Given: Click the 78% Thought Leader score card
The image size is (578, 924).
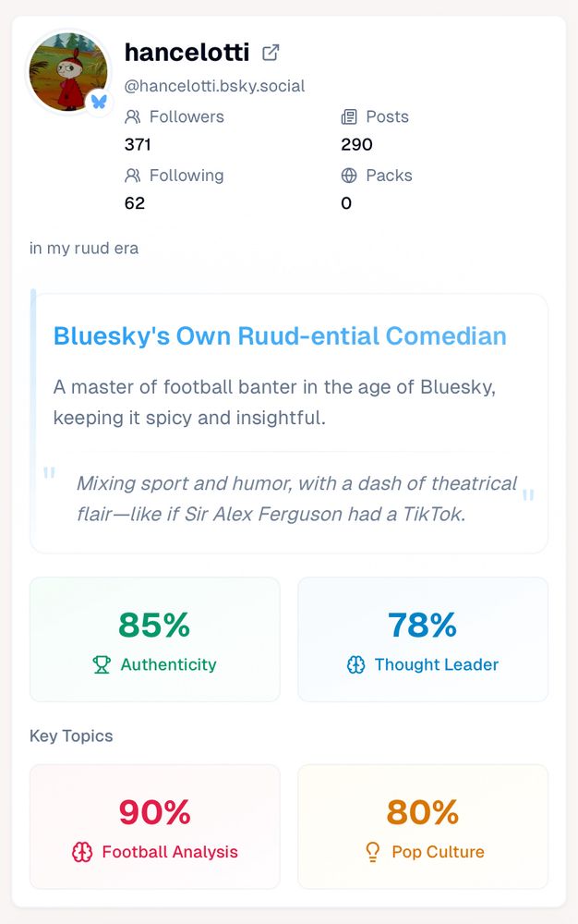Looking at the screenshot, I should click(422, 639).
